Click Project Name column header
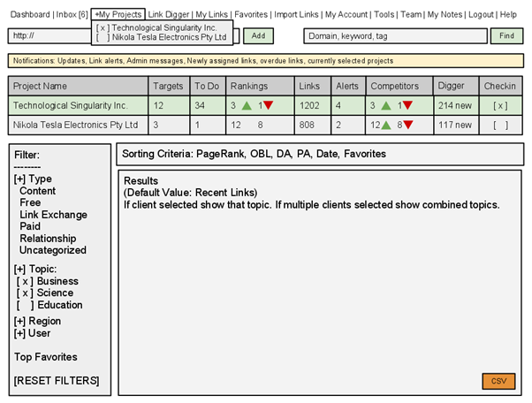This screenshot has width=532, height=403. tap(78, 86)
